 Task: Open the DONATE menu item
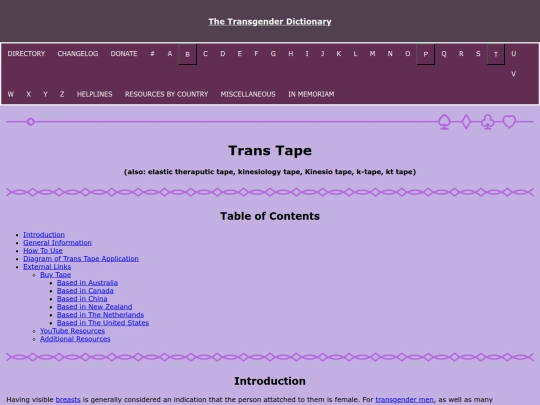click(124, 54)
